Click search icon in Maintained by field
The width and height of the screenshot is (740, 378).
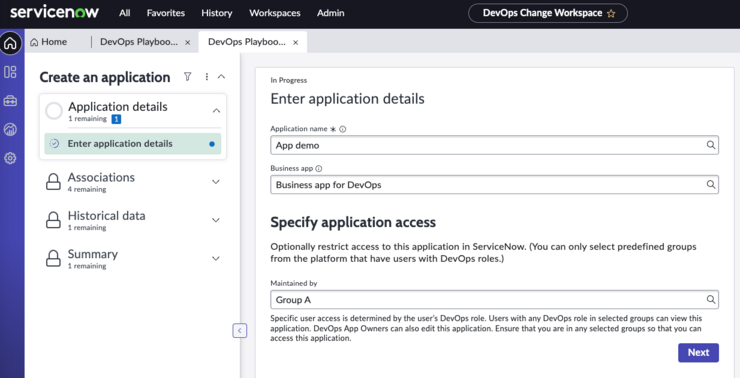point(711,299)
